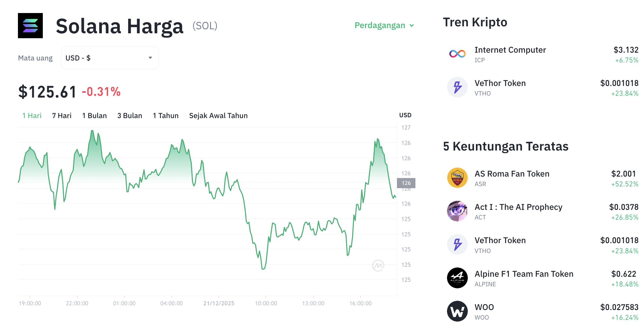Click the VeThor Token lightning icon
The height and width of the screenshot is (330, 644).
point(457,87)
